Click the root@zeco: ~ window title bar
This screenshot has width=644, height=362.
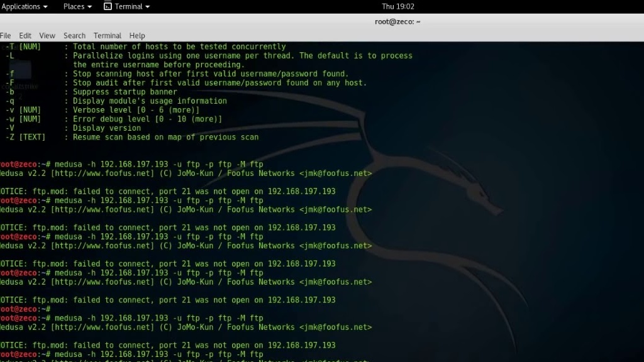coord(396,21)
